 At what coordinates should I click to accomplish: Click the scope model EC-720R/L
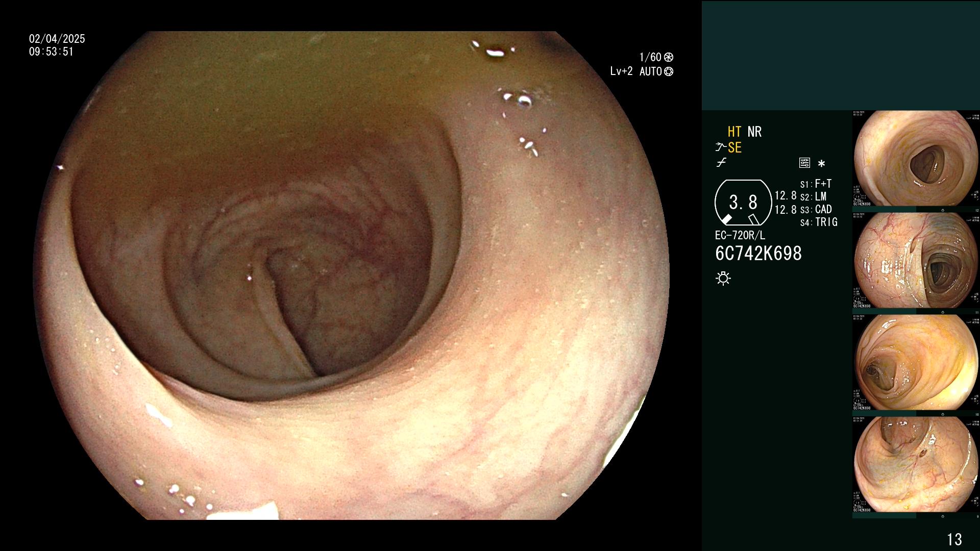coord(740,235)
